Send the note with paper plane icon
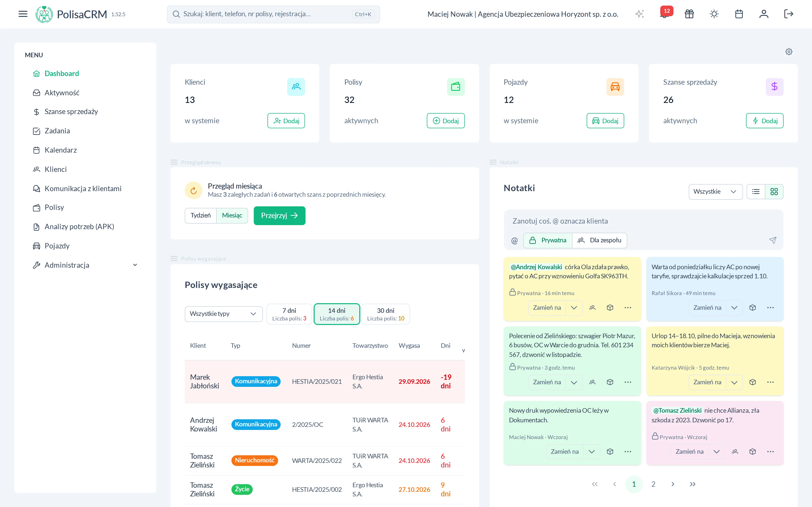Screen dimensions: 812x507 pos(773,240)
